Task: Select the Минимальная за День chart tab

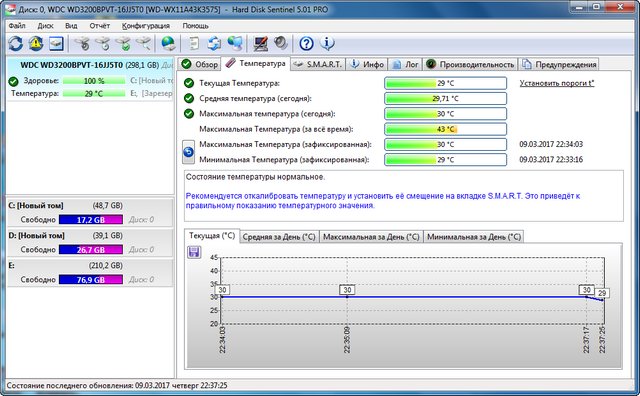Action: (473, 237)
